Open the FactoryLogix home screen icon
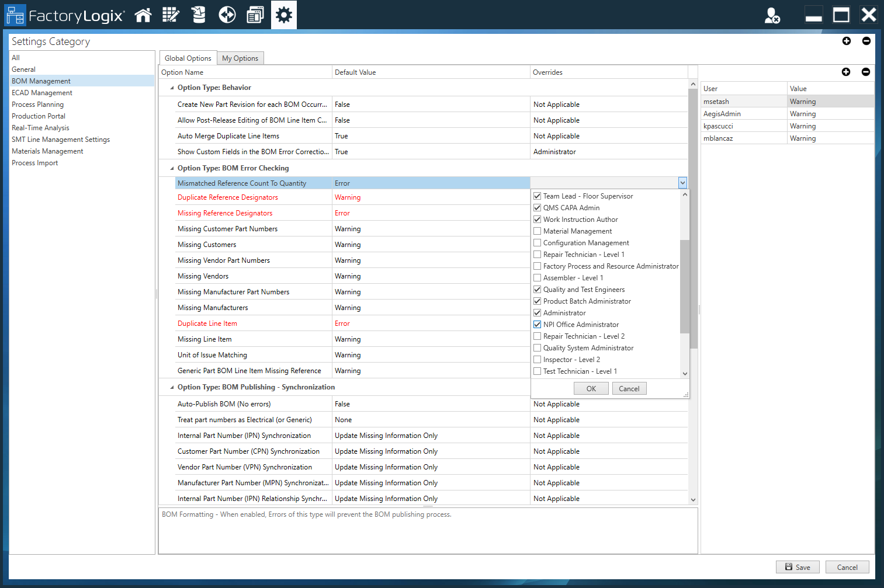 143,15
